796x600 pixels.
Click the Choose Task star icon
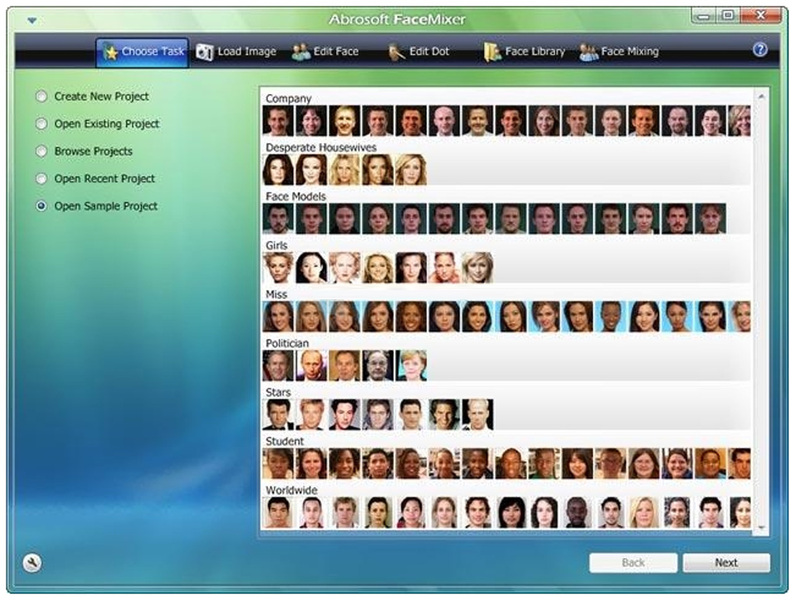point(110,52)
